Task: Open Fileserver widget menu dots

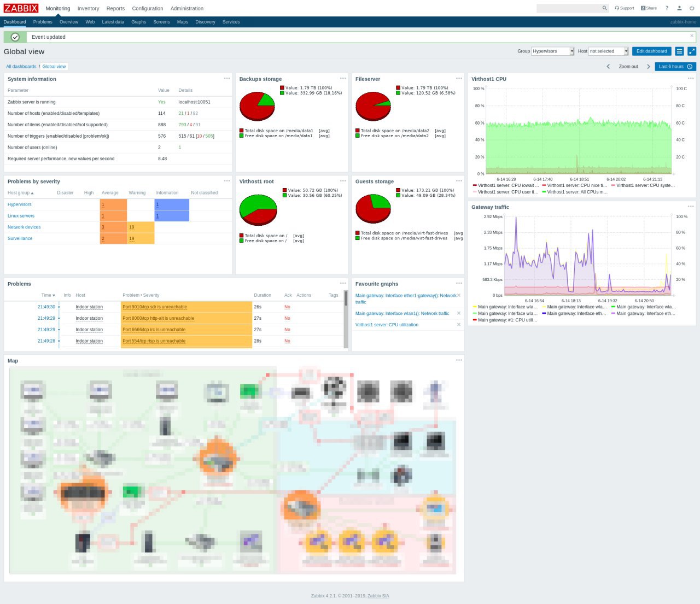Action: (x=459, y=79)
